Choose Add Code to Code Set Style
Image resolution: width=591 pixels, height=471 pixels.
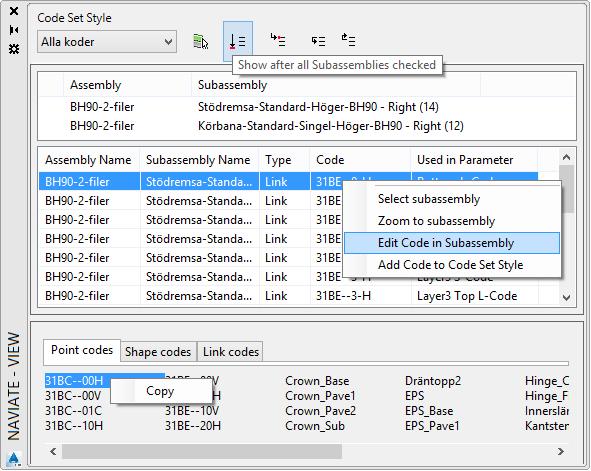tap(452, 265)
